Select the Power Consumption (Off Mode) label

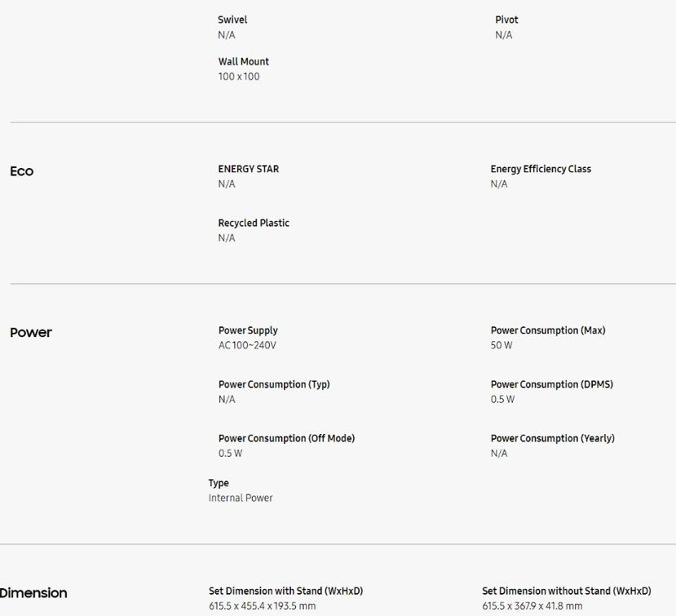coord(286,438)
